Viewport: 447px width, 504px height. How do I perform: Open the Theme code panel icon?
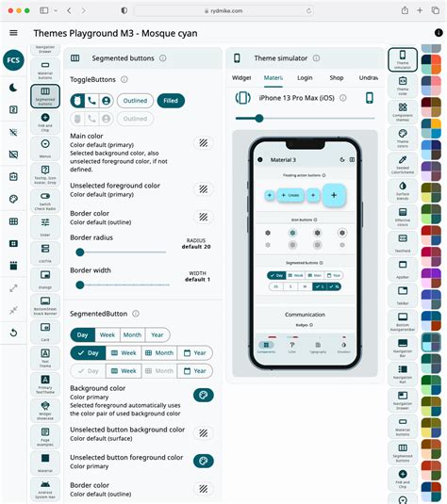pyautogui.click(x=403, y=85)
